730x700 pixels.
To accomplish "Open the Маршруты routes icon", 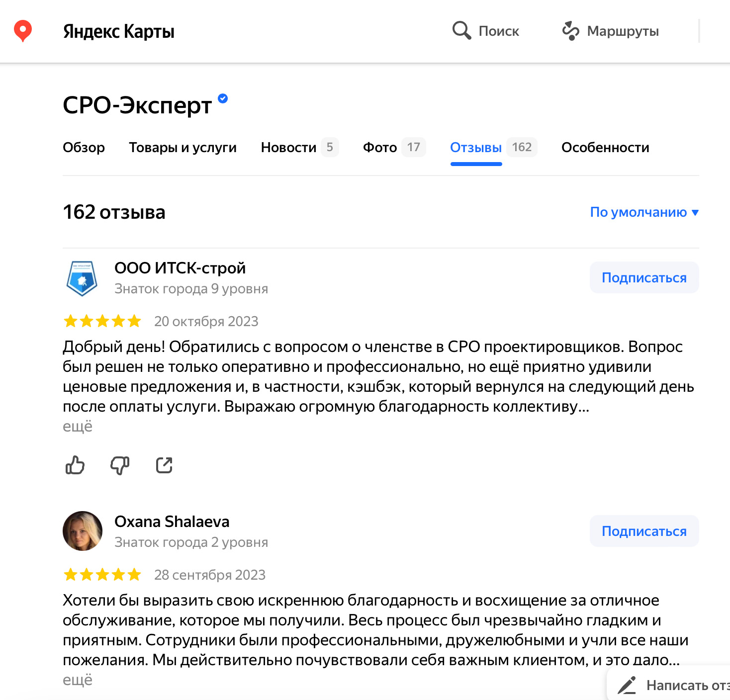I will pos(570,31).
